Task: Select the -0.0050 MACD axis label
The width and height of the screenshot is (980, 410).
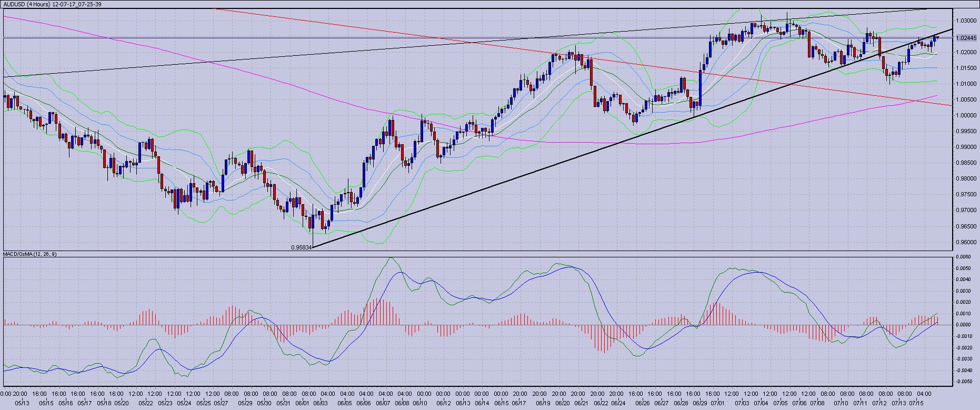Action: click(963, 382)
